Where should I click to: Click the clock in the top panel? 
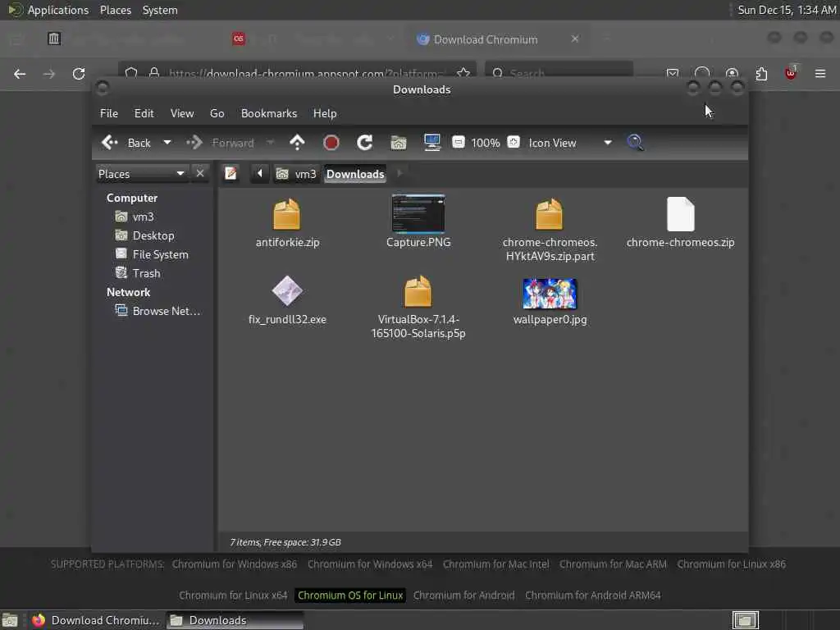787,10
